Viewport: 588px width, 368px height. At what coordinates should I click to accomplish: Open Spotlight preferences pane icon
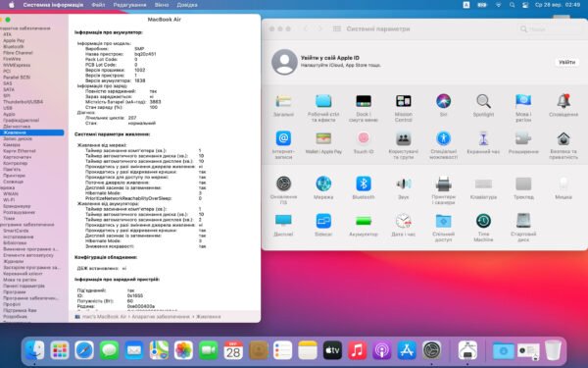(x=483, y=101)
